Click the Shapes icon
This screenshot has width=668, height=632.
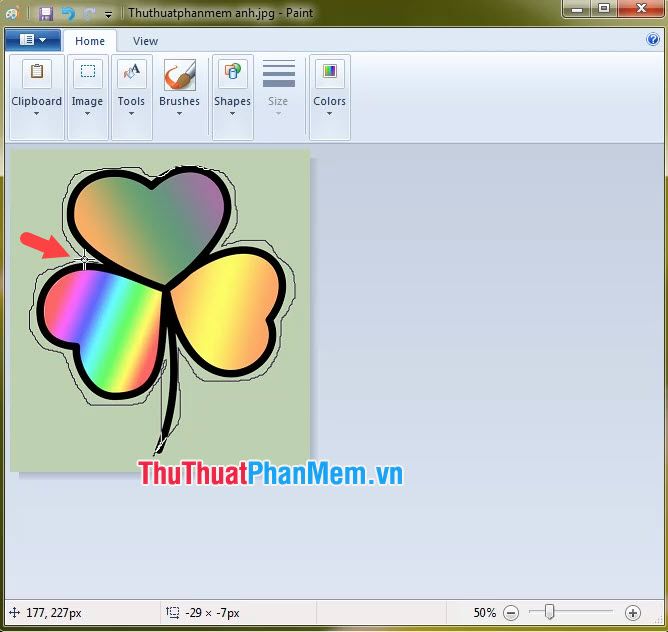[233, 72]
